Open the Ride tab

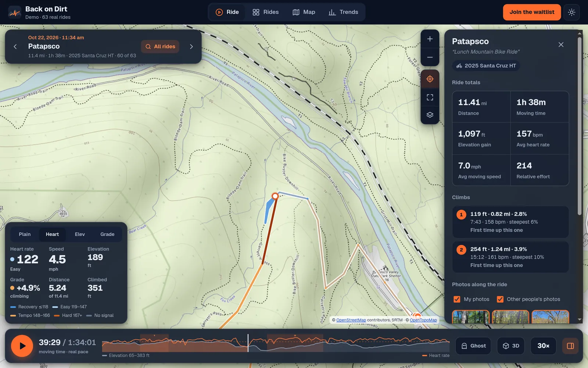pyautogui.click(x=227, y=12)
